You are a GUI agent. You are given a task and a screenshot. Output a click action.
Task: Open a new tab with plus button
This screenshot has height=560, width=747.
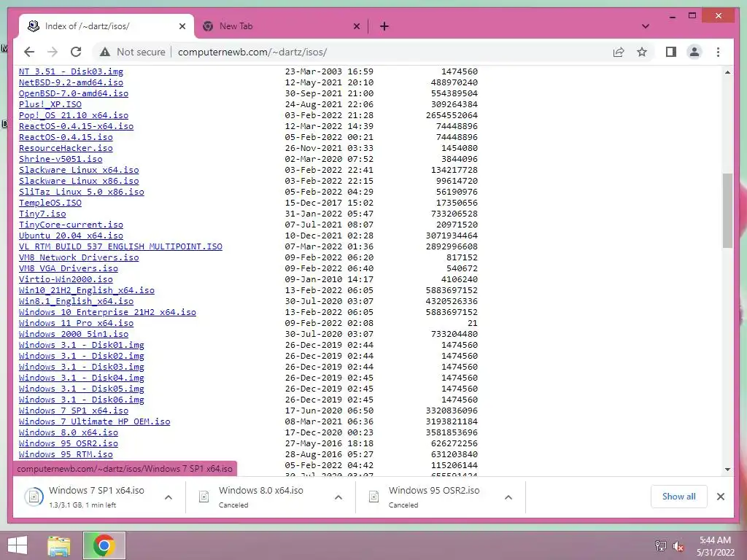point(384,26)
